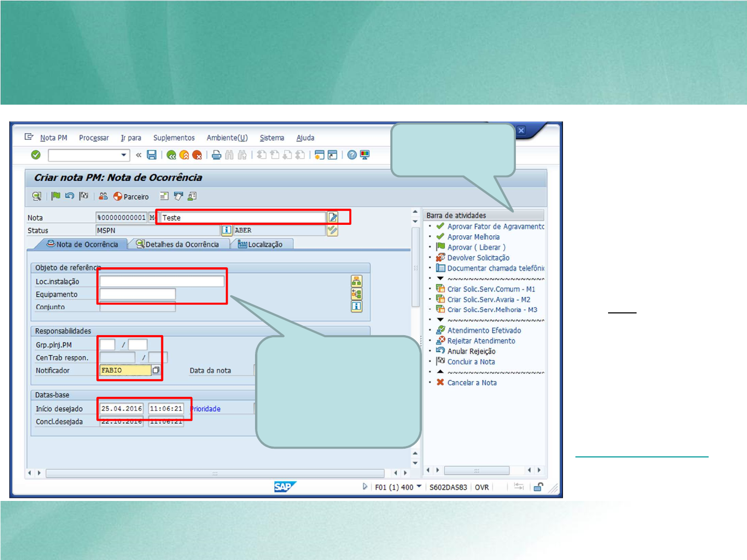Complete notification with checkered flag toolbar icon
Viewport: 747px width, 560px height.
[x=83, y=196]
